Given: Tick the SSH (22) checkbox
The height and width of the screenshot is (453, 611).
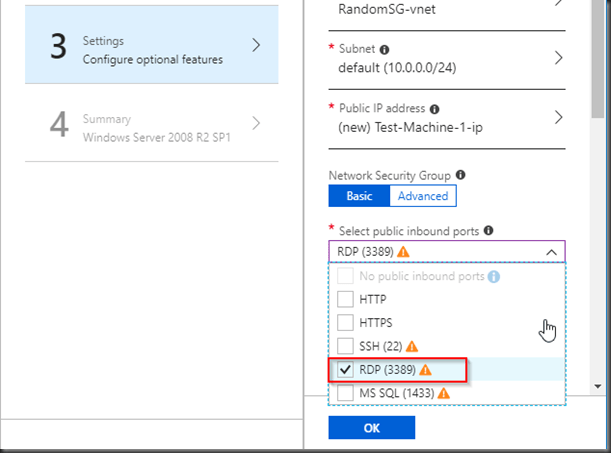Looking at the screenshot, I should click(345, 346).
